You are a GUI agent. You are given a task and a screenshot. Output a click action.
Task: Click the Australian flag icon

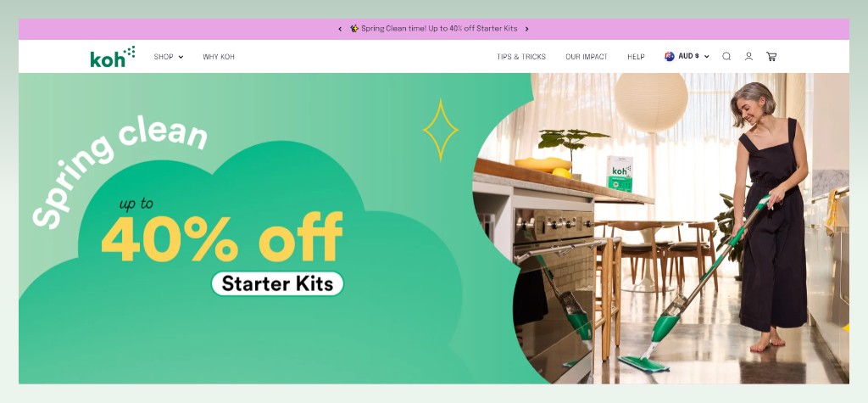[x=670, y=56]
